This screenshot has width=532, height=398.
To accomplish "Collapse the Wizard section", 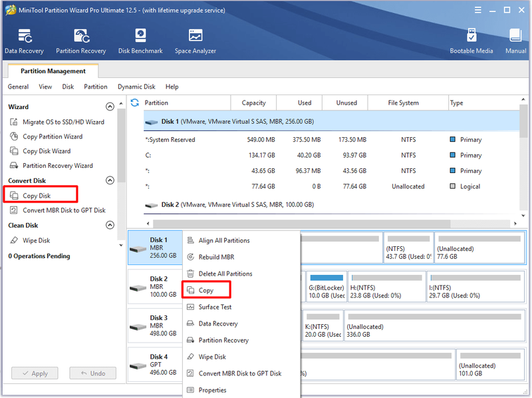I will point(110,106).
